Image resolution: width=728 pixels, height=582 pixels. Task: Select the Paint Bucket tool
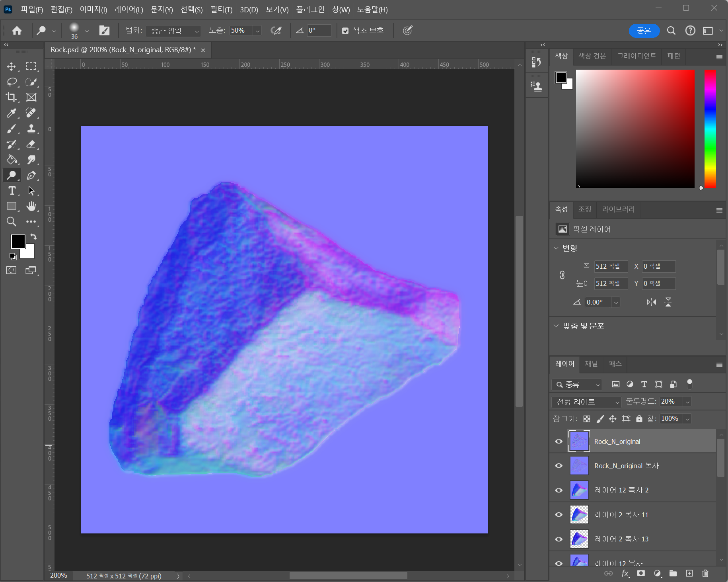click(12, 160)
